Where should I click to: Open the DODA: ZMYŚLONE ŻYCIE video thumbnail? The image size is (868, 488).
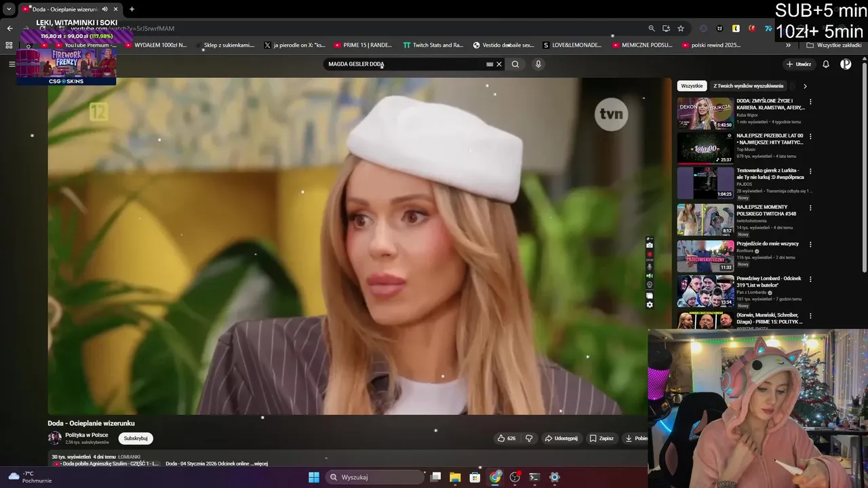point(705,113)
